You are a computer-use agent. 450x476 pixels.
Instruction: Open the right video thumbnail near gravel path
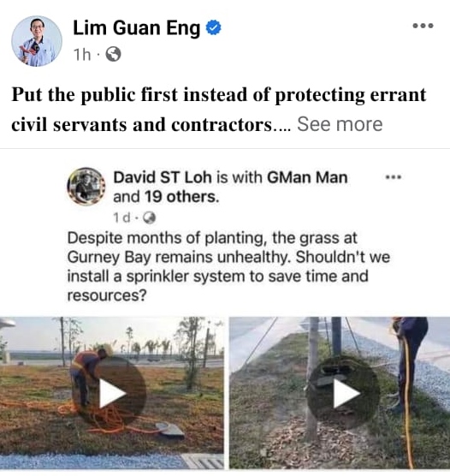[340, 393]
